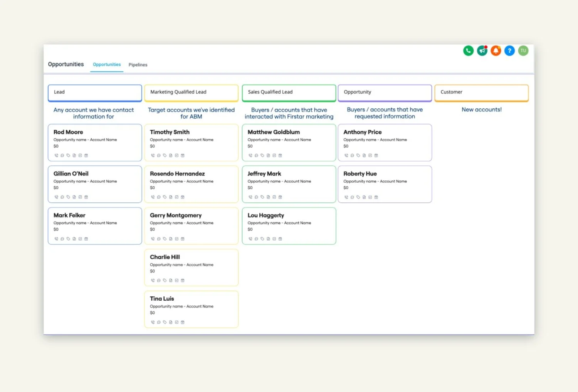The image size is (578, 392).
Task: Click 'Any account we have contact information for'
Action: 94,113
